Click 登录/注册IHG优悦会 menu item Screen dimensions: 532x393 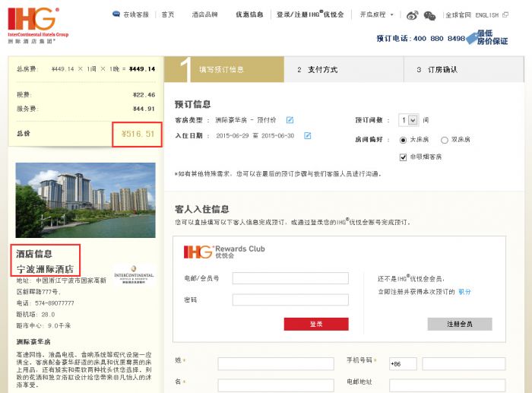point(310,14)
